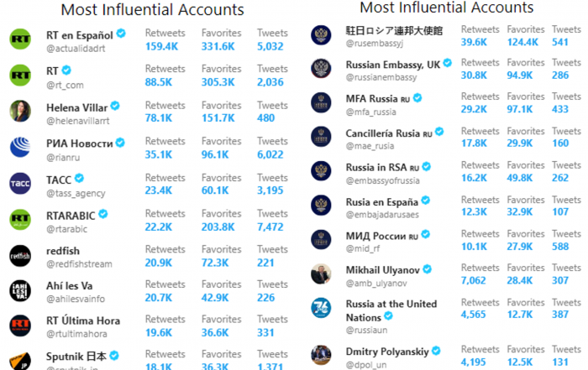Click the RT en Español green avatar
The width and height of the screenshot is (588, 370).
click(x=20, y=39)
